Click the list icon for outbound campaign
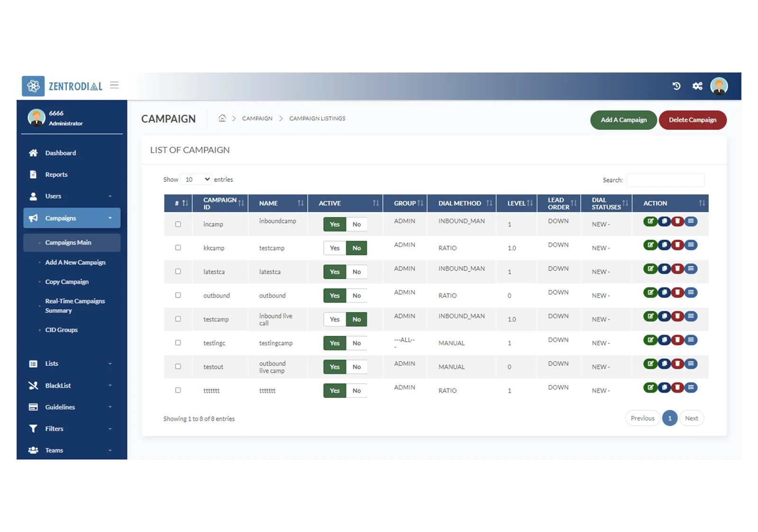 point(691,292)
